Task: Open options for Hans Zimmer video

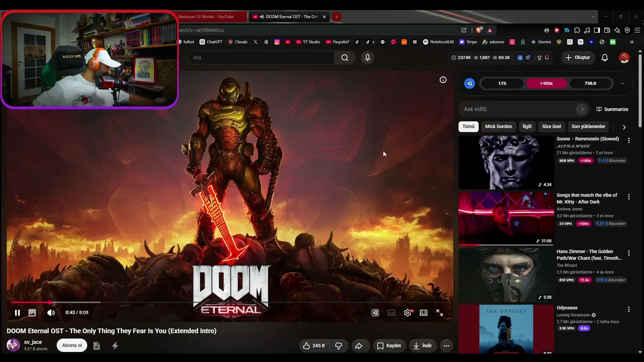Action: click(628, 253)
